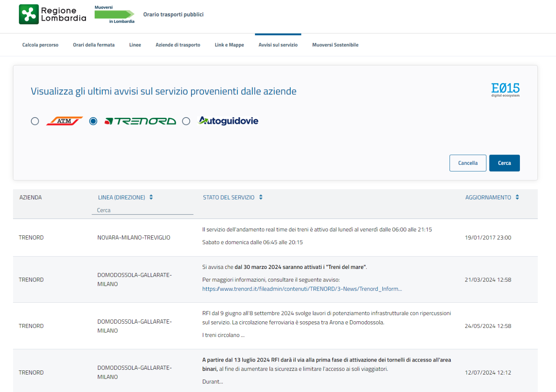This screenshot has height=392, width=556.
Task: Click the Trenord company logo
Action: click(x=140, y=121)
